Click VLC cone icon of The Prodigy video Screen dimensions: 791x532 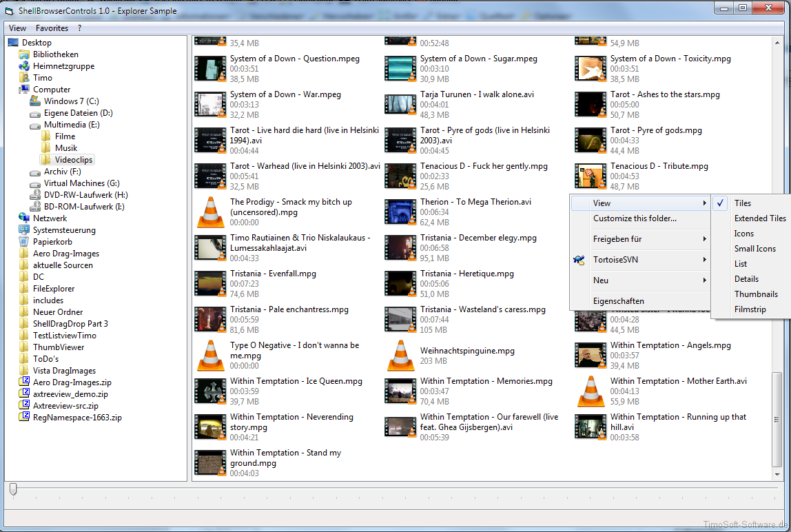[x=210, y=212]
